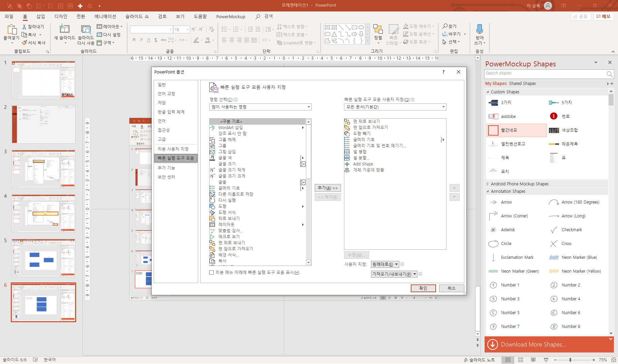
Task: Click the 메모 Comments button
Action: point(604,17)
